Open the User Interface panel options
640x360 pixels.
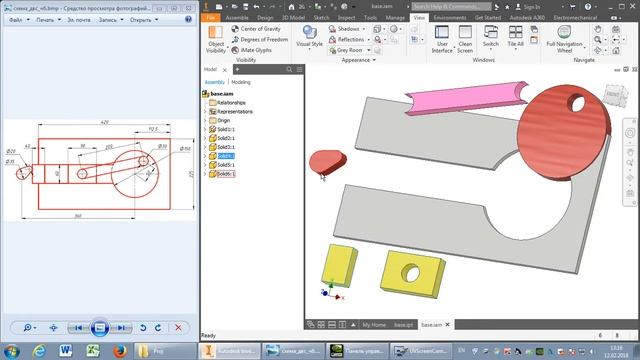tap(442, 39)
